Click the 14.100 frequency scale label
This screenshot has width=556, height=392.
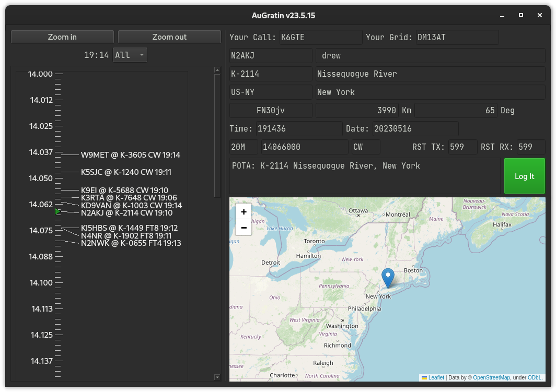point(41,282)
